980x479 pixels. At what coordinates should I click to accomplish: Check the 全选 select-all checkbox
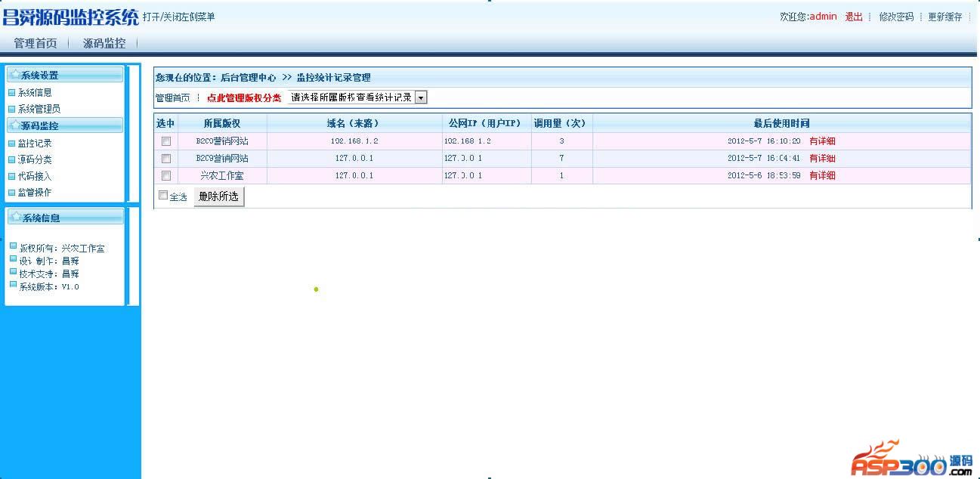[x=163, y=195]
